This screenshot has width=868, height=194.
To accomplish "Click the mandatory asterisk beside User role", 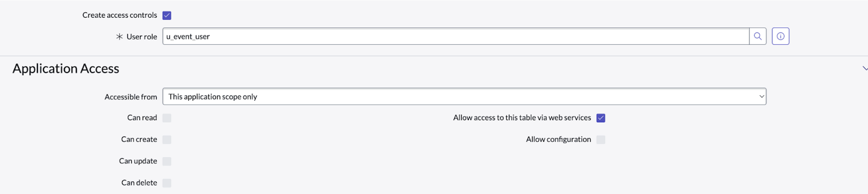I will [x=119, y=37].
